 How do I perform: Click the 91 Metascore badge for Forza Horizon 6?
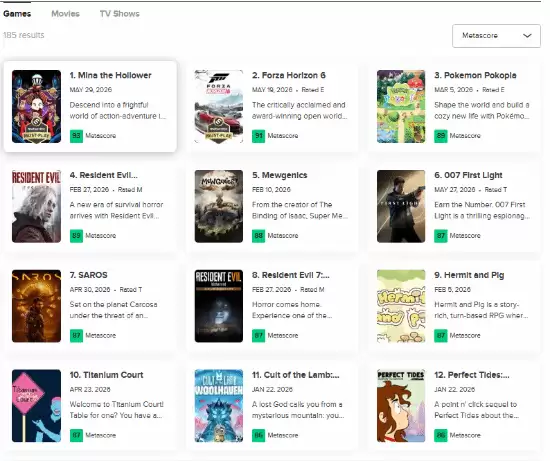259,136
